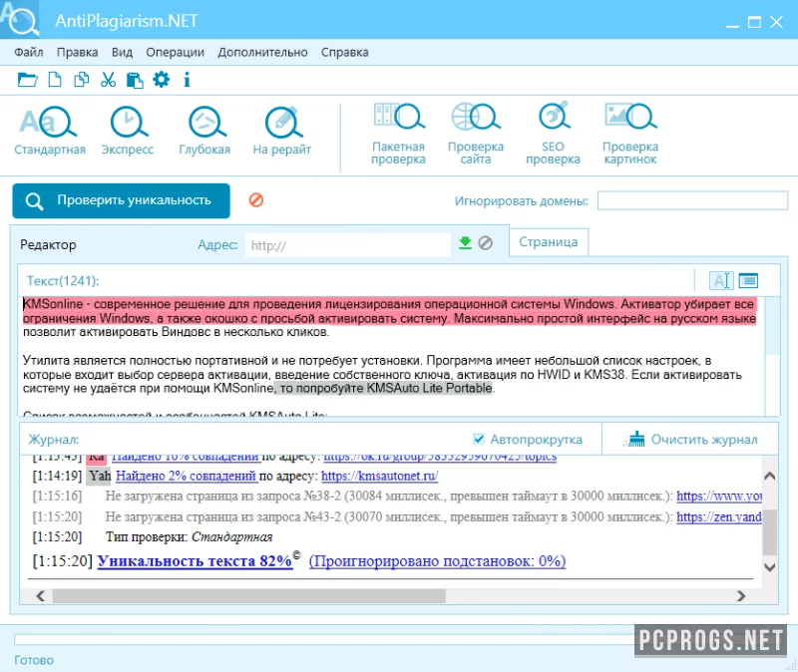Open the www.yo link in journal
The image size is (798, 672).
tap(719, 496)
